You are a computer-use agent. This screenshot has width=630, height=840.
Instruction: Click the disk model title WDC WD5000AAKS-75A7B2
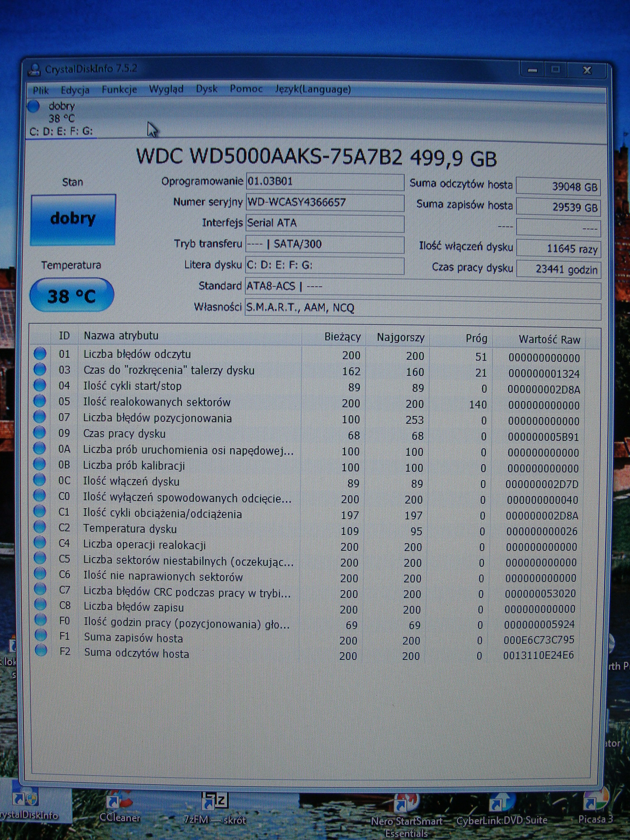tap(269, 157)
